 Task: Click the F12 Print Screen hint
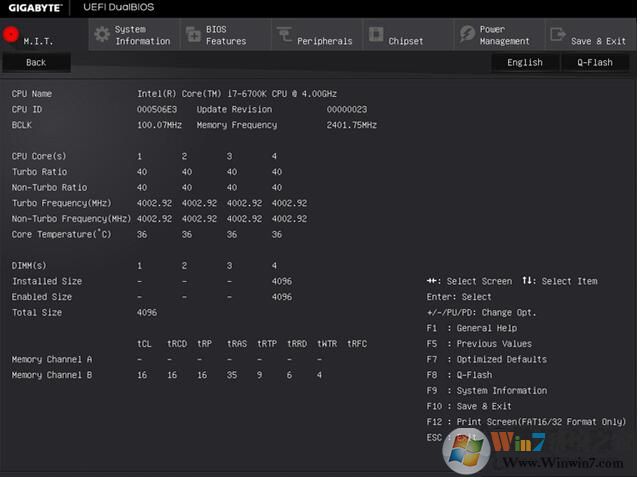(526, 422)
